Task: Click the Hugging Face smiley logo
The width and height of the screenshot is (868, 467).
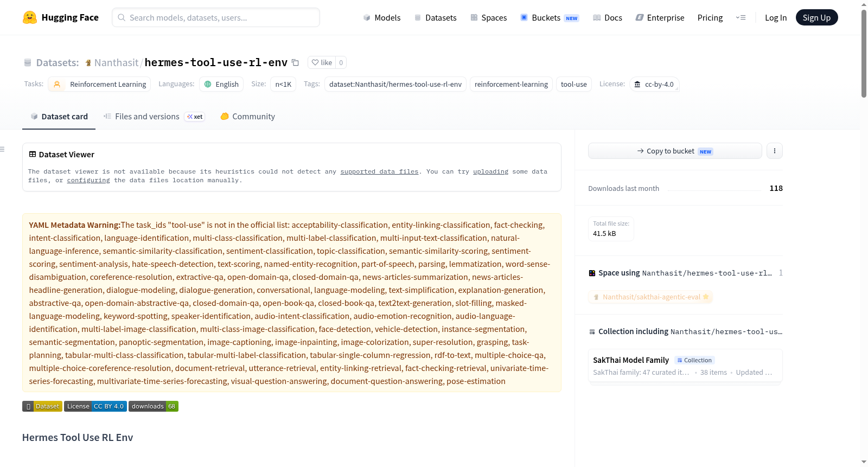Action: click(30, 17)
